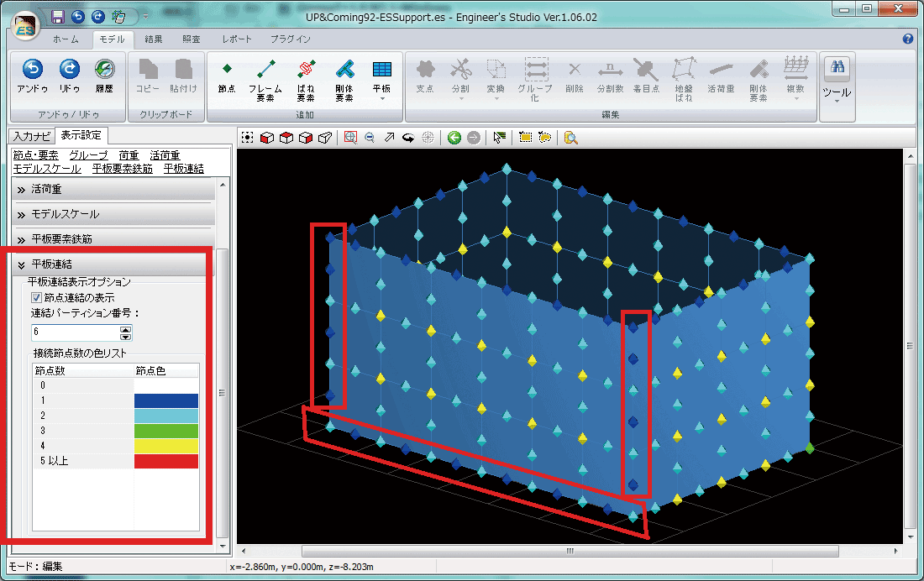The width and height of the screenshot is (924, 581).
Task: Switch to the 結果 ribbon tab
Action: (154, 39)
